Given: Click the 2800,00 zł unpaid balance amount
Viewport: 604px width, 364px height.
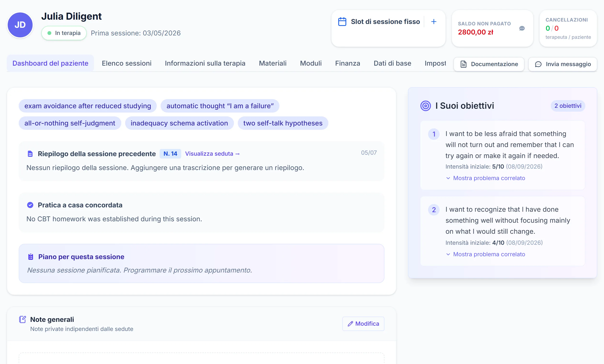Looking at the screenshot, I should coord(476,32).
